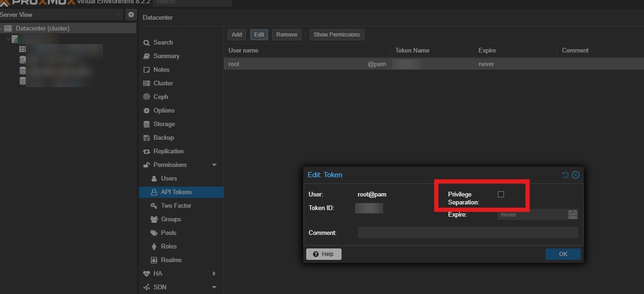Viewport: 644px width, 294px height.
Task: Open Options gear icon in sidebar
Action: click(x=147, y=111)
